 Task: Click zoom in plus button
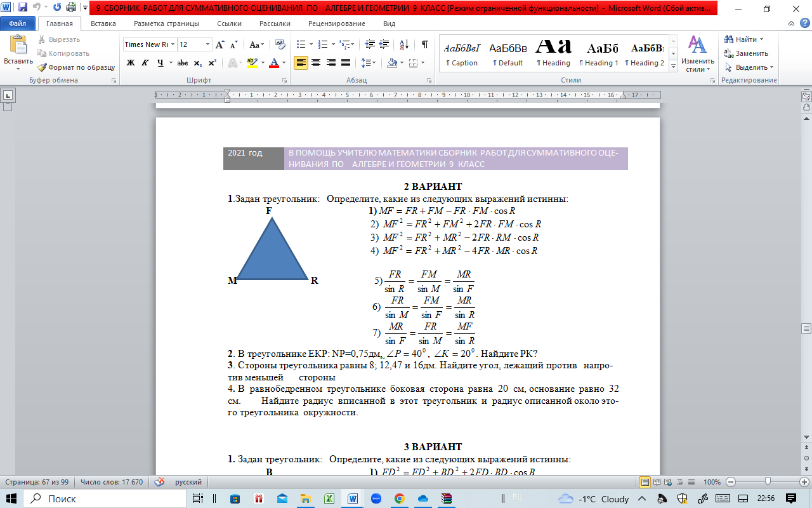click(804, 482)
